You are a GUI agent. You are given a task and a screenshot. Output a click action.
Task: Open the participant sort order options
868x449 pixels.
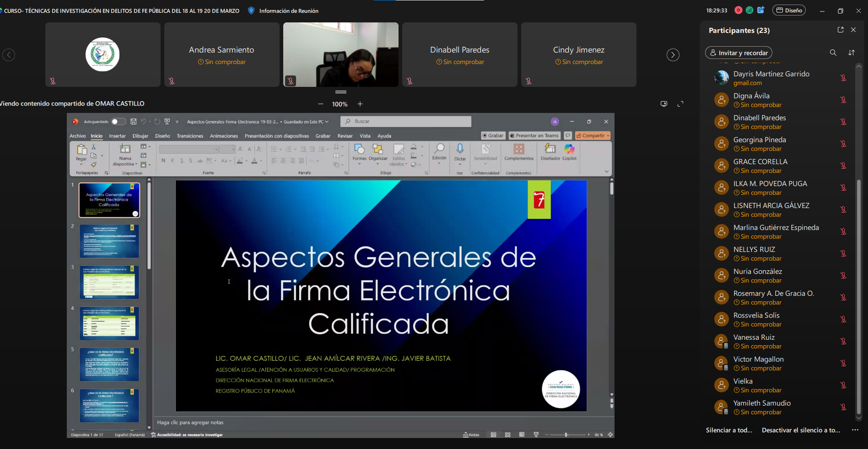(851, 53)
